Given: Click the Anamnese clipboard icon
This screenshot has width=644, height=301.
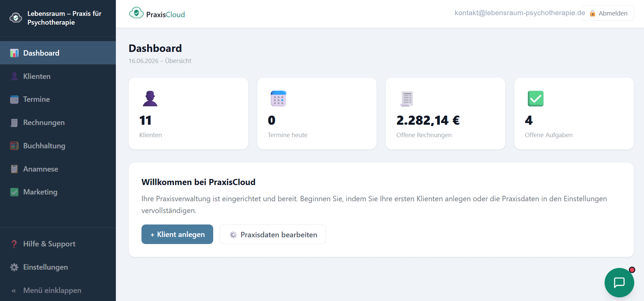Looking at the screenshot, I should [14, 169].
